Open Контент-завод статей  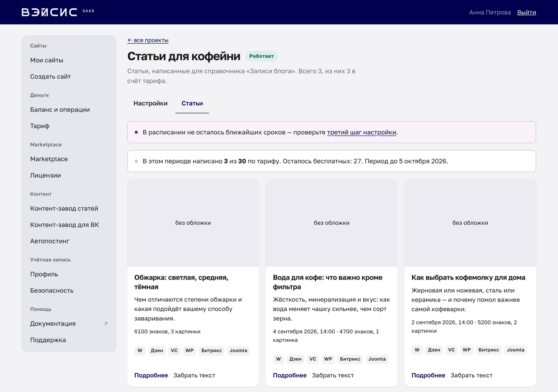coord(69,208)
